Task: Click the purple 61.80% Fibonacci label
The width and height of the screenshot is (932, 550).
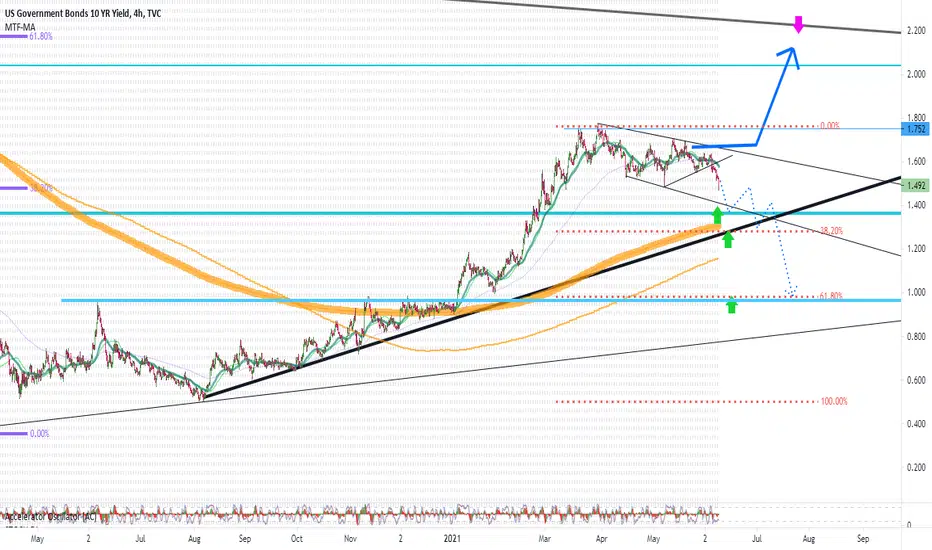Action: 41,36
